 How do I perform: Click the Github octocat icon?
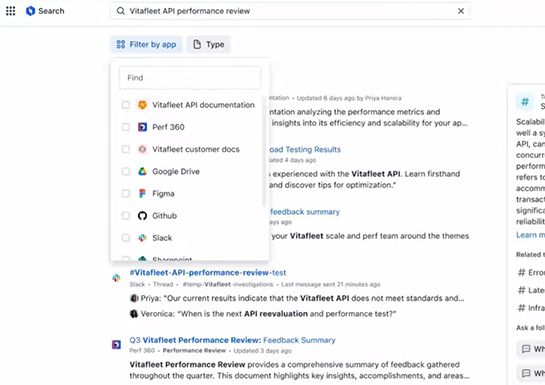pyautogui.click(x=143, y=216)
